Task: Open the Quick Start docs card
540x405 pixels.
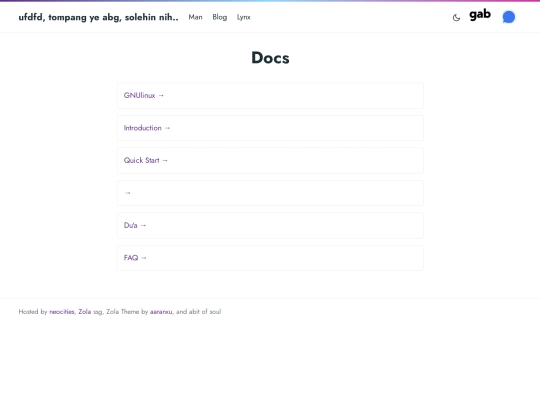Action: coord(270,160)
